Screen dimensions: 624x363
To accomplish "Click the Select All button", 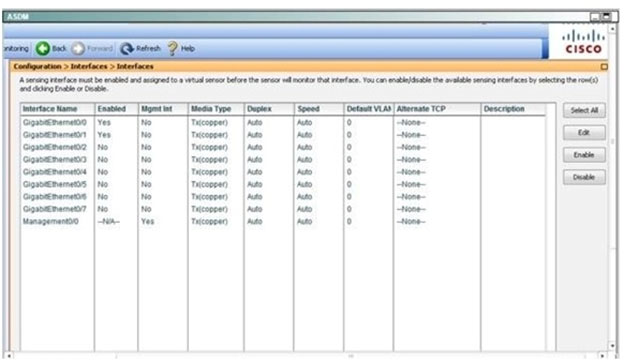I will point(584,110).
